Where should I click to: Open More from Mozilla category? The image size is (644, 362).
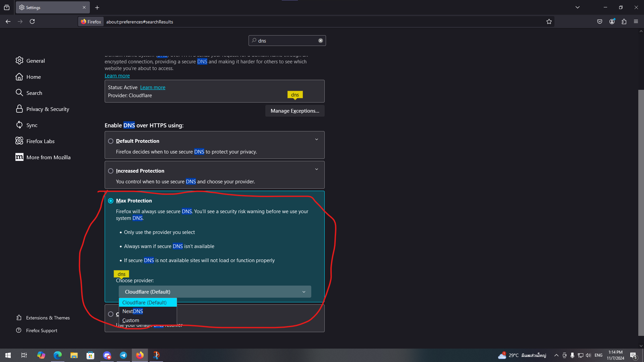(x=43, y=157)
